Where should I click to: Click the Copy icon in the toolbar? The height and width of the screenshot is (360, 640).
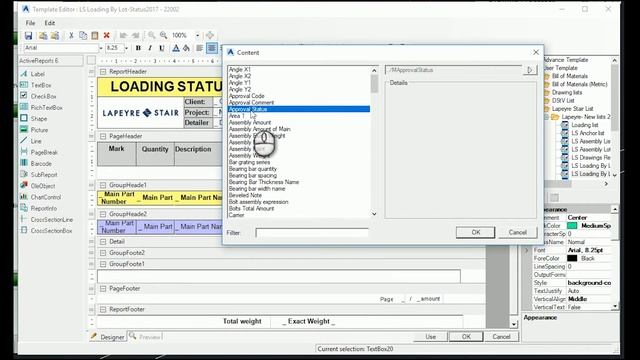tap(83, 36)
